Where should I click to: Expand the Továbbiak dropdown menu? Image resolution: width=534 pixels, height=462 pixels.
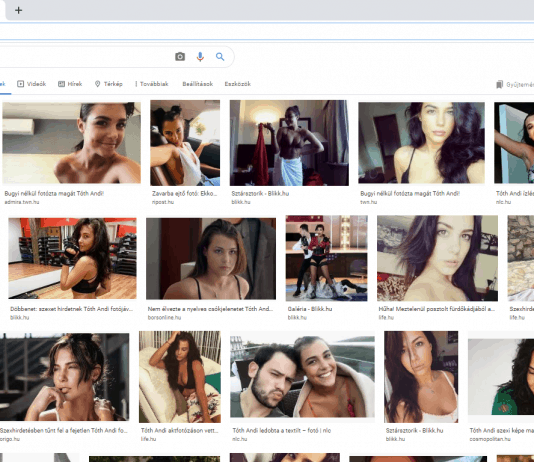[x=152, y=84]
